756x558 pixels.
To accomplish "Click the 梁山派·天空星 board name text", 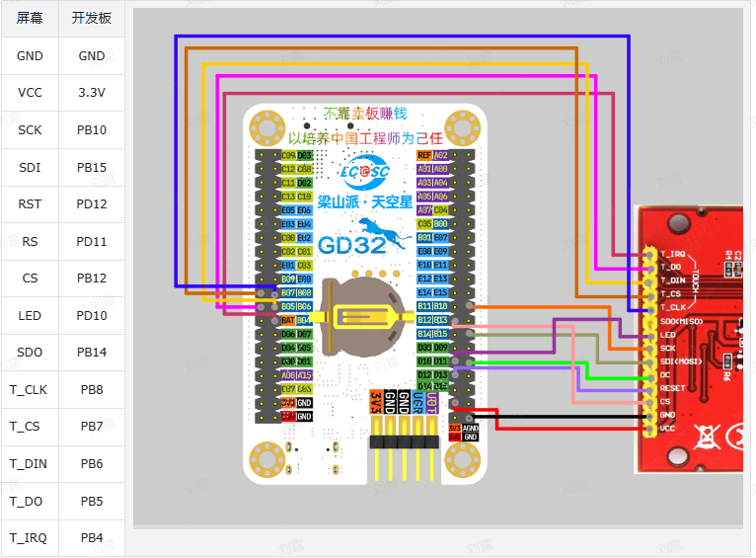I will (365, 202).
